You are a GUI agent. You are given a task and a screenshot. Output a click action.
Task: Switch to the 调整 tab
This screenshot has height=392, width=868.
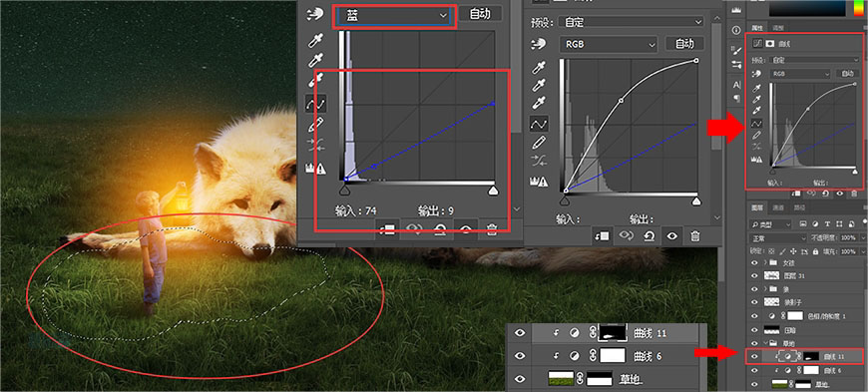778,28
